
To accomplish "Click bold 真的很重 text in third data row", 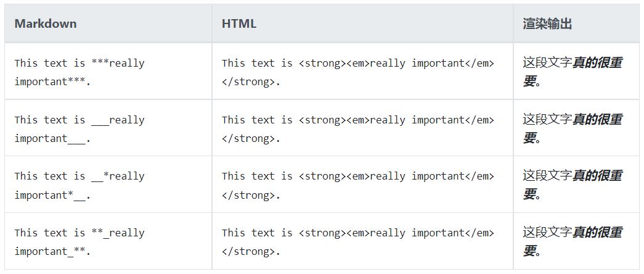I will tap(597, 176).
